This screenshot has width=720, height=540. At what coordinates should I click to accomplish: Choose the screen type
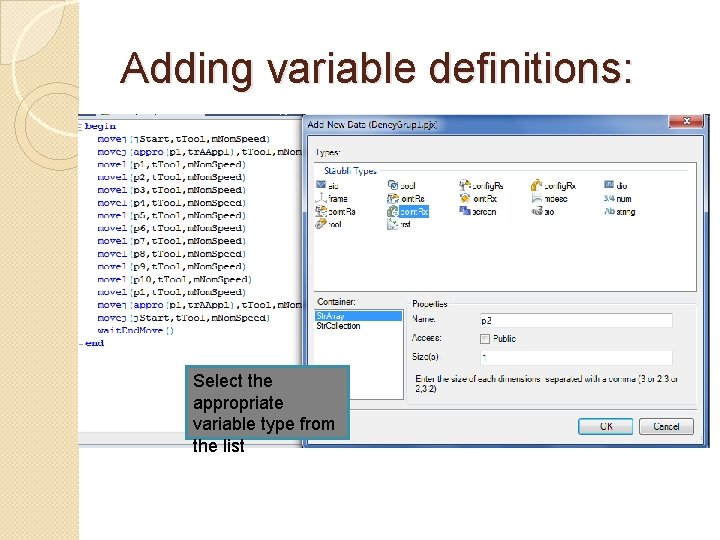click(478, 212)
